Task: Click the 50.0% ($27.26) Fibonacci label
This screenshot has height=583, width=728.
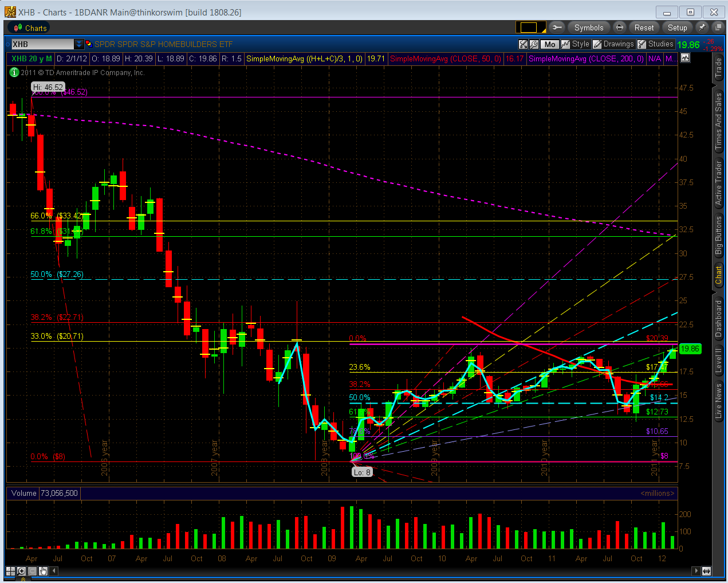Action: 57,274
